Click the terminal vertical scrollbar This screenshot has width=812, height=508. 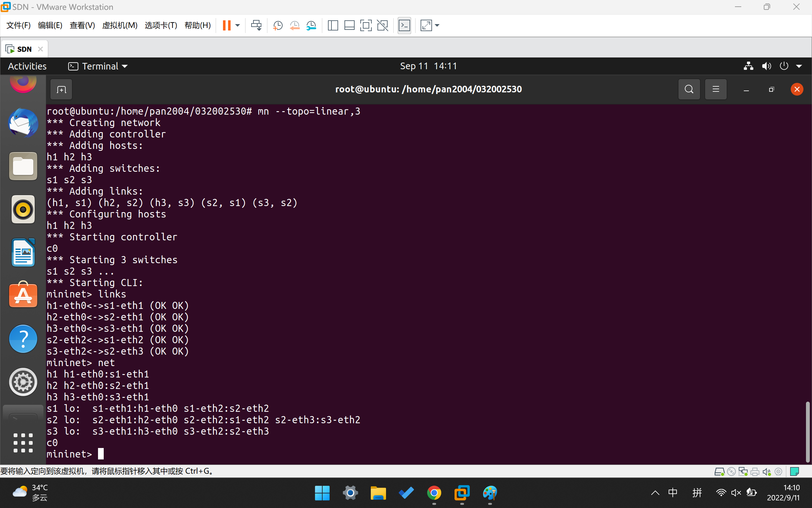(x=808, y=431)
